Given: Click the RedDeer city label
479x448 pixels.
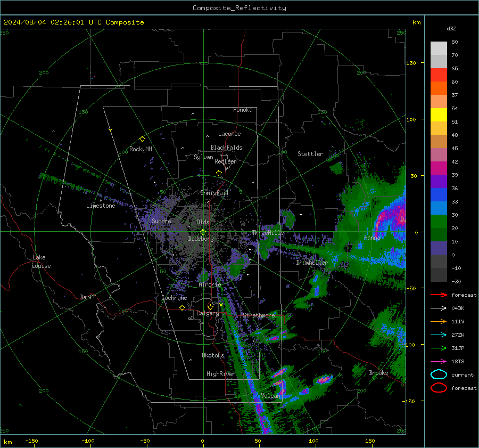Looking at the screenshot, I should [x=226, y=161].
